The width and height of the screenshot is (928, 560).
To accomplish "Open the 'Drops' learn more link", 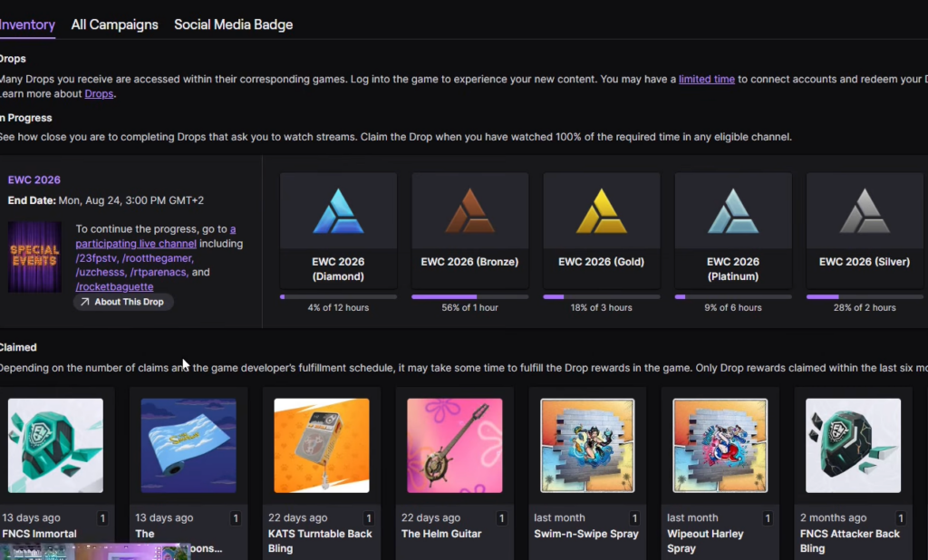I will (99, 94).
